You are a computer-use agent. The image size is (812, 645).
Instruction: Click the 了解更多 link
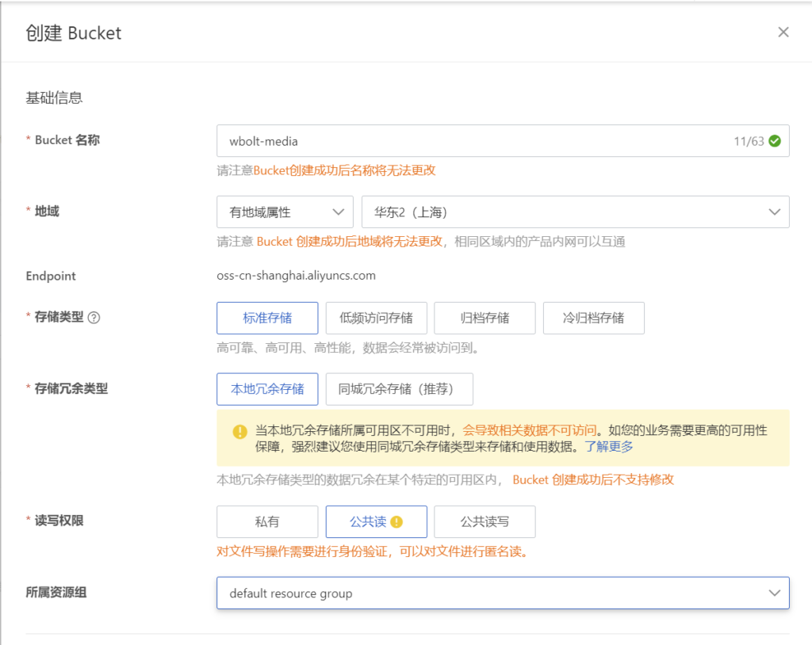(x=609, y=447)
